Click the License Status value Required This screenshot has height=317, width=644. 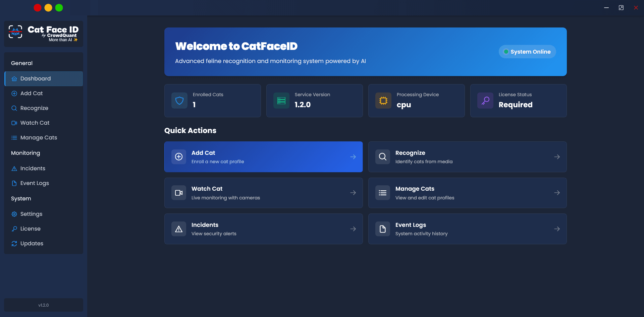516,105
